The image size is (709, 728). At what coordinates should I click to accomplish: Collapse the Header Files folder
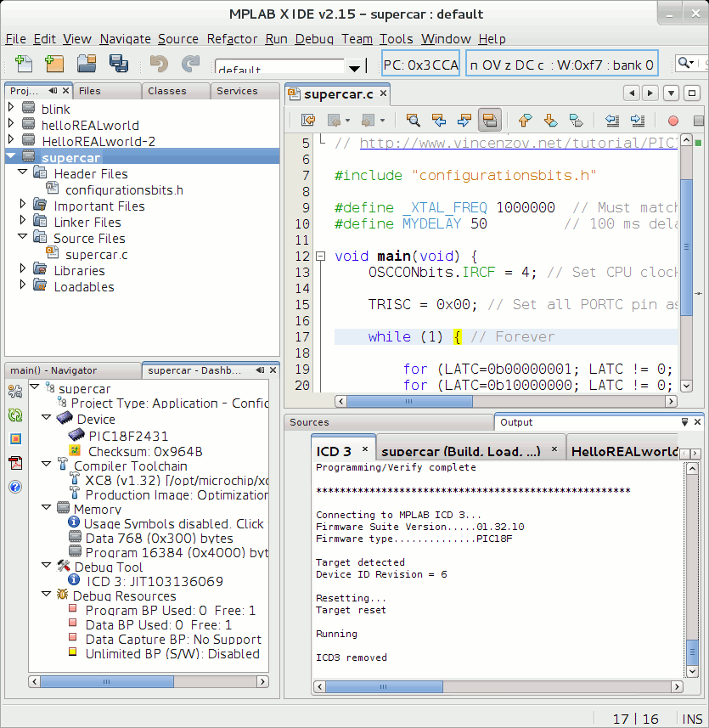[22, 172]
